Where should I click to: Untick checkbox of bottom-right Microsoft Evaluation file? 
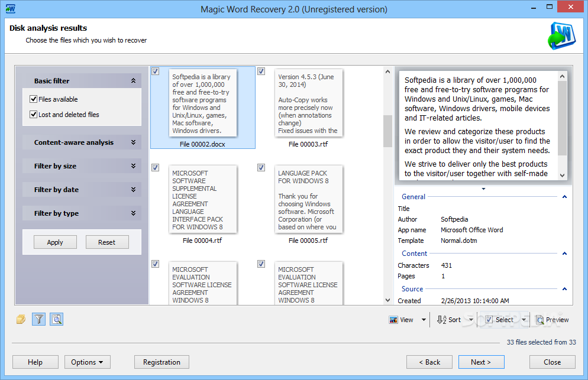(261, 264)
